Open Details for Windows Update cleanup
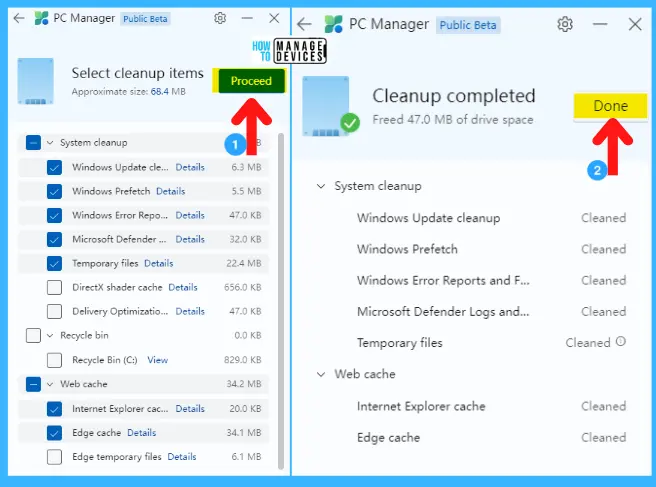This screenshot has height=487, width=656. pyautogui.click(x=190, y=167)
